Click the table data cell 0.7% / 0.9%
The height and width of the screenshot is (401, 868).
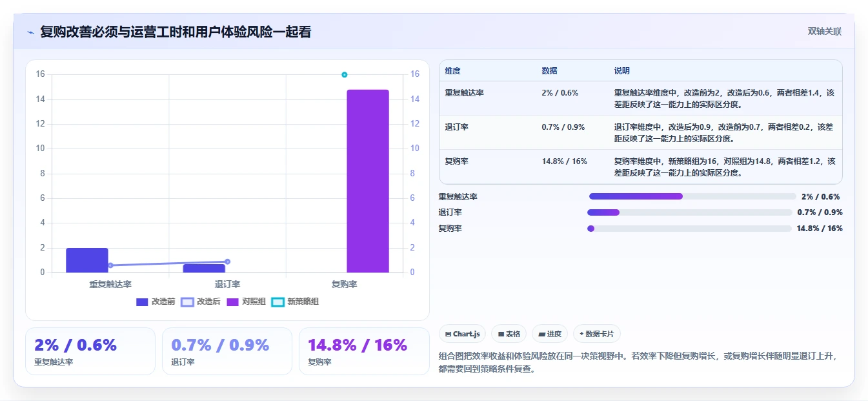[563, 127]
